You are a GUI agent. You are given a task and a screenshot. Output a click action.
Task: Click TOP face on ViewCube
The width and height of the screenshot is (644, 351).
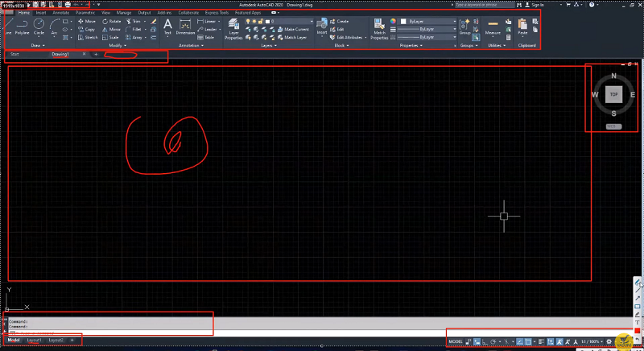(613, 94)
